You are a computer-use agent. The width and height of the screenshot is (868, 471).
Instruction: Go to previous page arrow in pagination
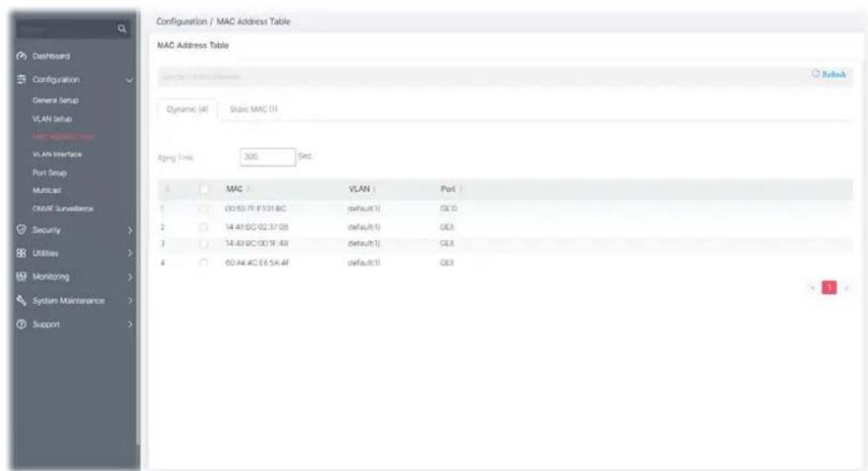click(812, 287)
